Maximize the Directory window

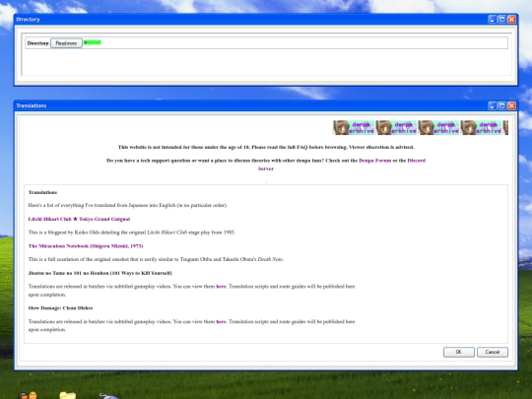click(502, 20)
